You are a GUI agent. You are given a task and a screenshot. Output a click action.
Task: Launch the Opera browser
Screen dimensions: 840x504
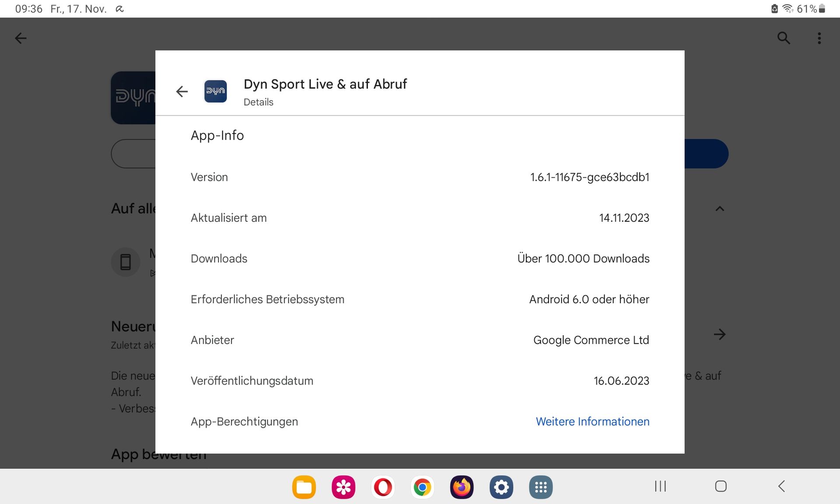(383, 487)
